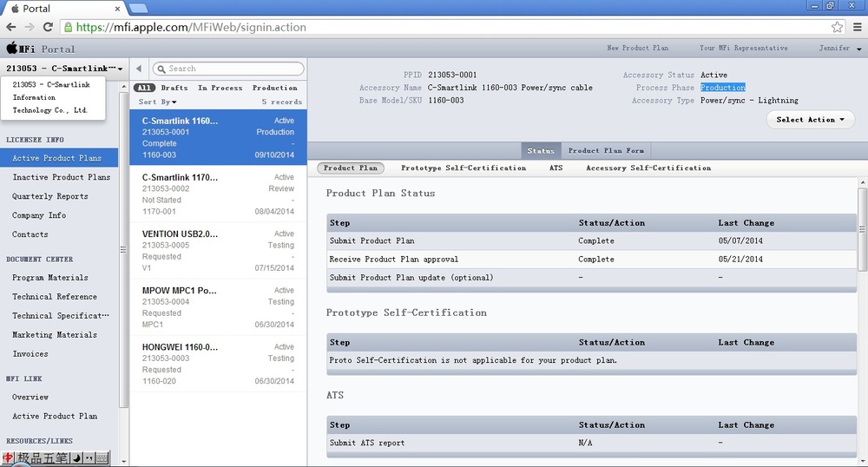Select the Drafts filter tab
This screenshot has width=868, height=467.
(174, 88)
